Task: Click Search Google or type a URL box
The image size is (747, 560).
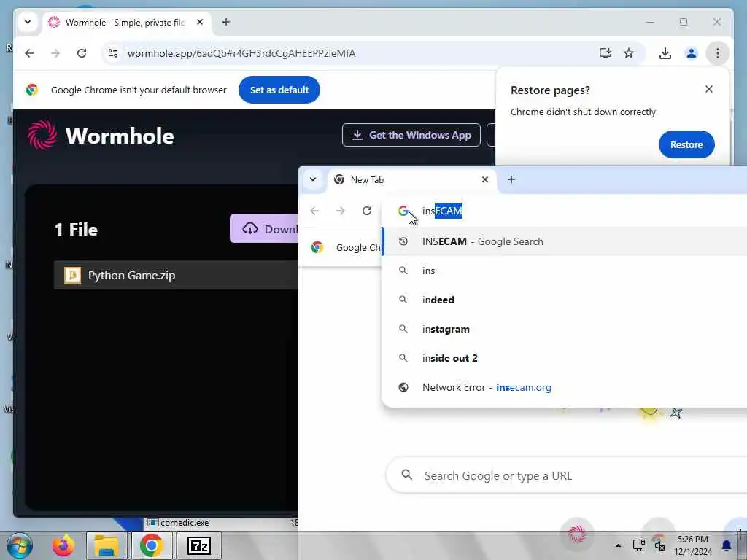Action: point(566,475)
